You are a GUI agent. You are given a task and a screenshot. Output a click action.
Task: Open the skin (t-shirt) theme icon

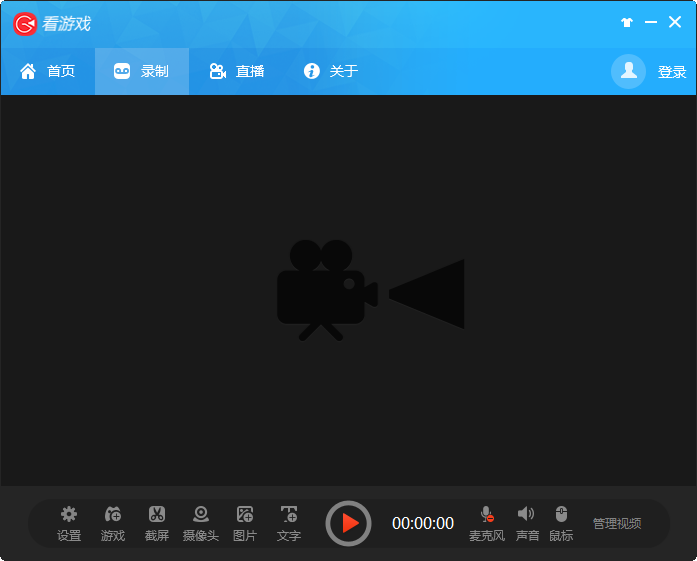click(627, 22)
